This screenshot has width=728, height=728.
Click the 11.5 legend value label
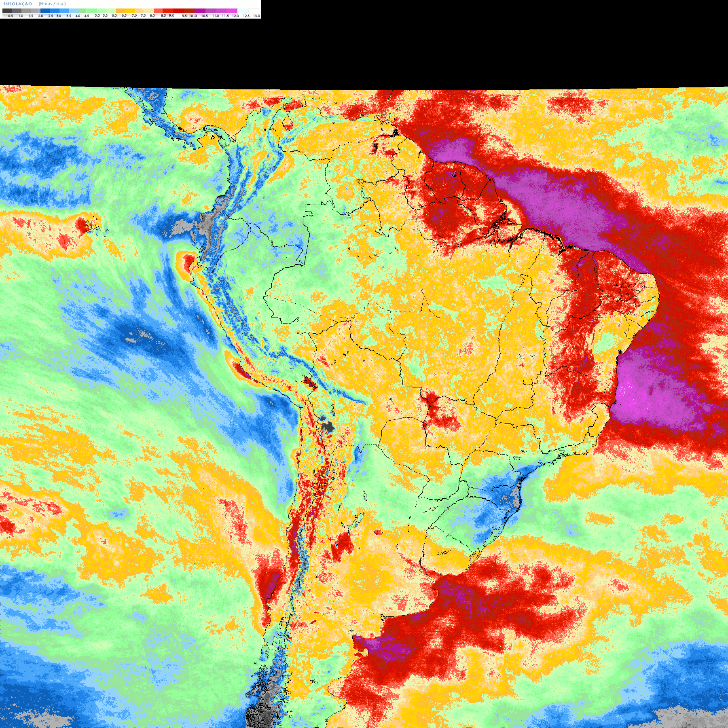point(225,16)
